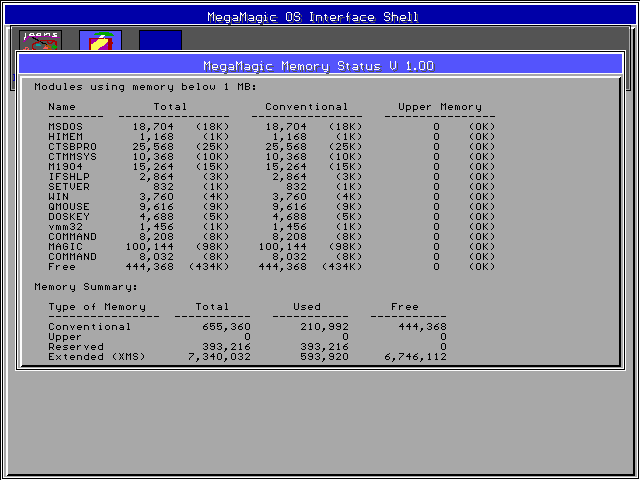Click the Total header in modules table
The height and width of the screenshot is (480, 640).
[170, 107]
